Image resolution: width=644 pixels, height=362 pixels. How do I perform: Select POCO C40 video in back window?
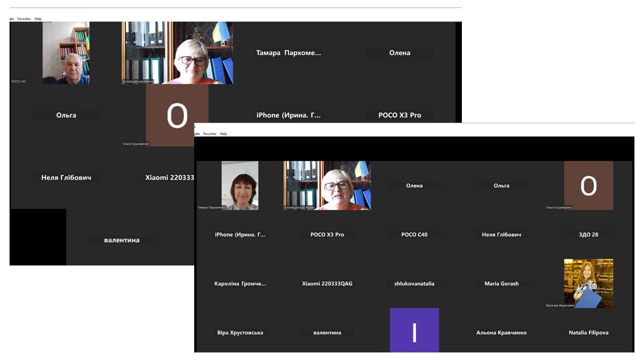tap(66, 53)
